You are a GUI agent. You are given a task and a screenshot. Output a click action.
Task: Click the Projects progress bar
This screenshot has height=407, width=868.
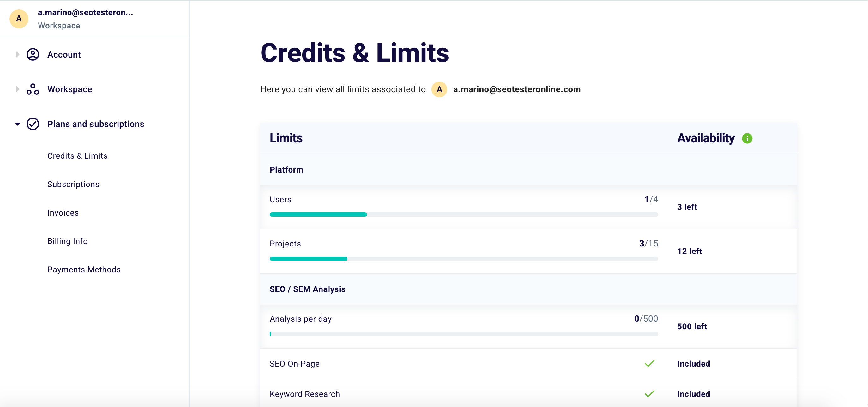tap(463, 258)
